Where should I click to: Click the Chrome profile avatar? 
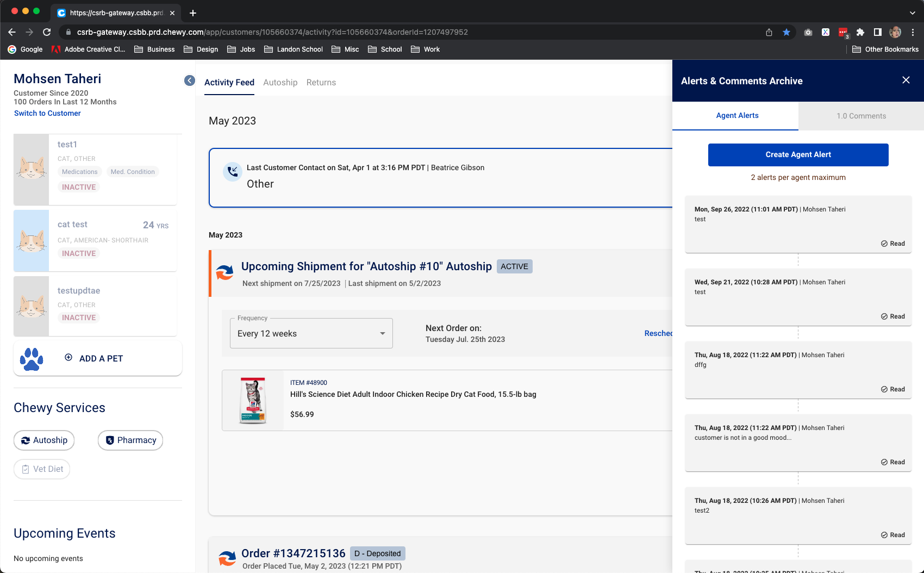tap(895, 32)
